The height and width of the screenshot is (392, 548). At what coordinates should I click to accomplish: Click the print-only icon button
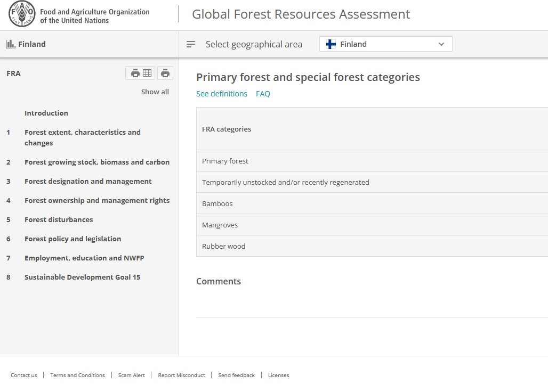pyautogui.click(x=165, y=73)
